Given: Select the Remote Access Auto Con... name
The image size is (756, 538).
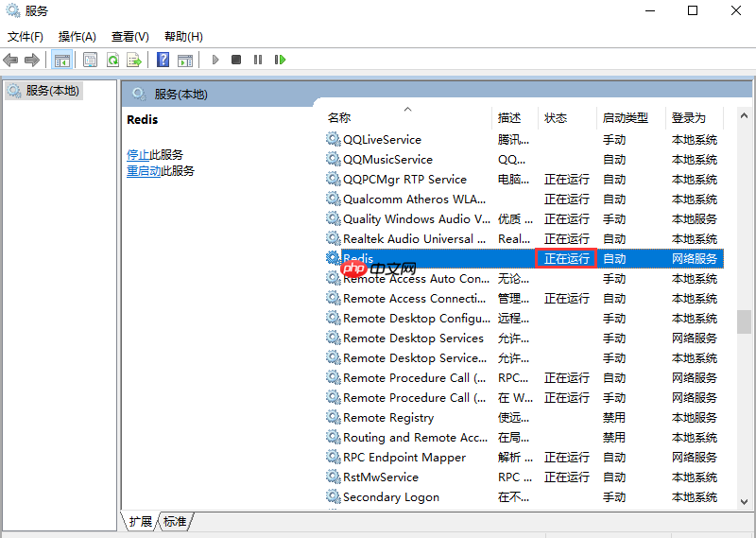Looking at the screenshot, I should 416,278.
